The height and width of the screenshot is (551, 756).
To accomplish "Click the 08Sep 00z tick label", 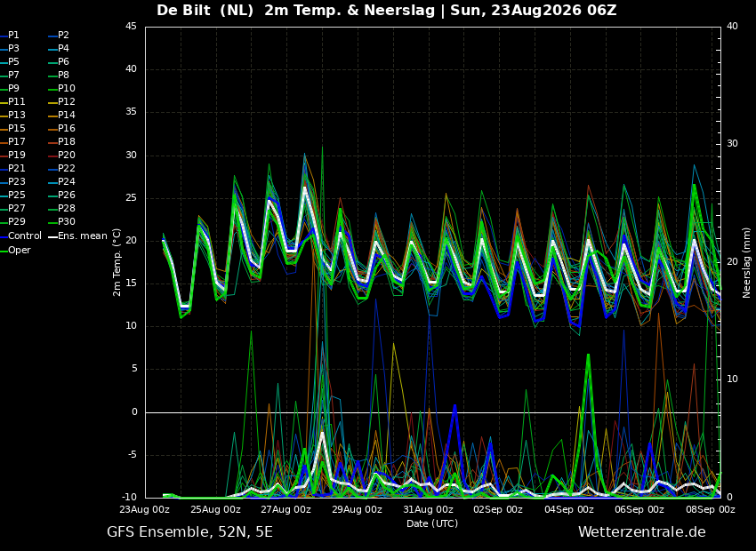I will point(711,509).
